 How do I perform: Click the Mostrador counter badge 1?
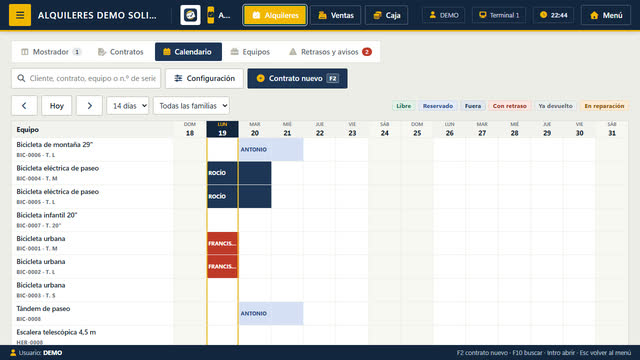point(77,52)
